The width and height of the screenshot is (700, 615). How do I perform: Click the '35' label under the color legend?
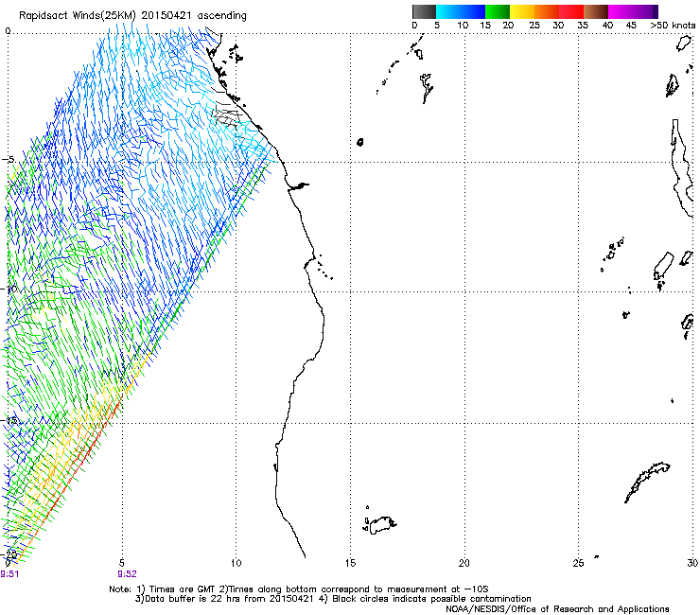582,26
